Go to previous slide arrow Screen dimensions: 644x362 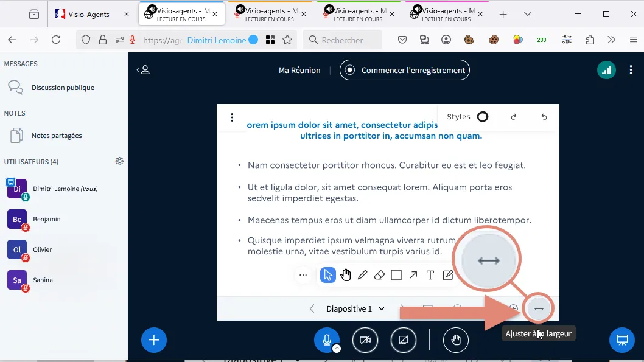(x=312, y=308)
